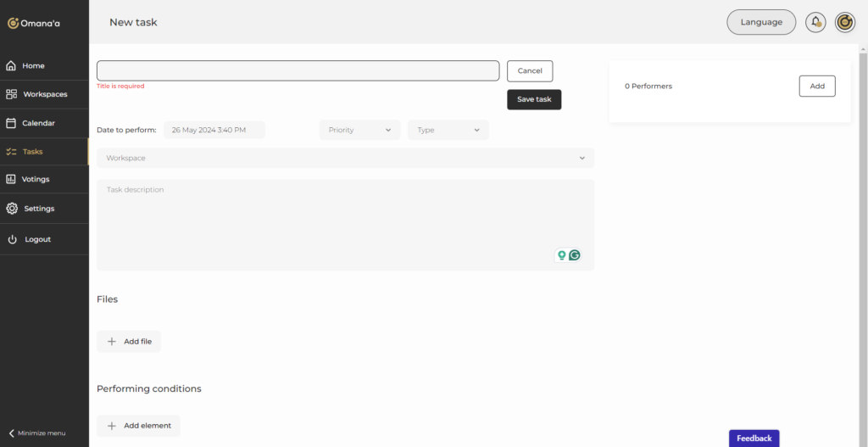Click the Cancel button

point(530,71)
